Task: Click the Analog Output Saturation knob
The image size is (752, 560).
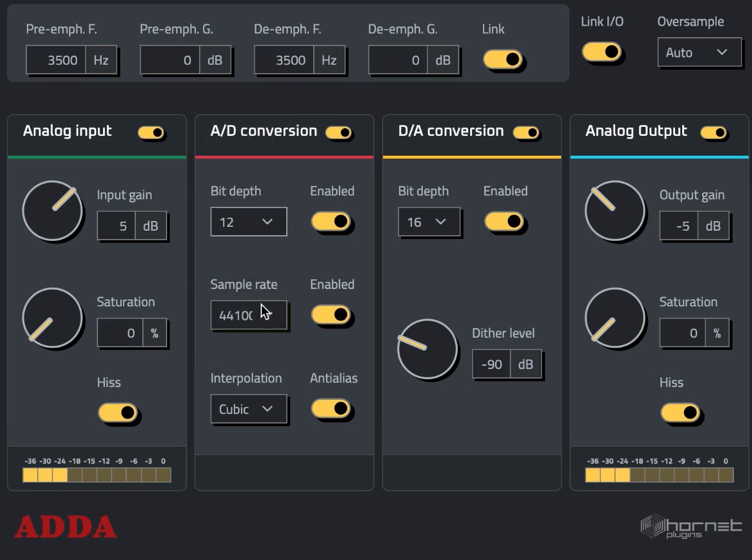Action: [x=615, y=318]
